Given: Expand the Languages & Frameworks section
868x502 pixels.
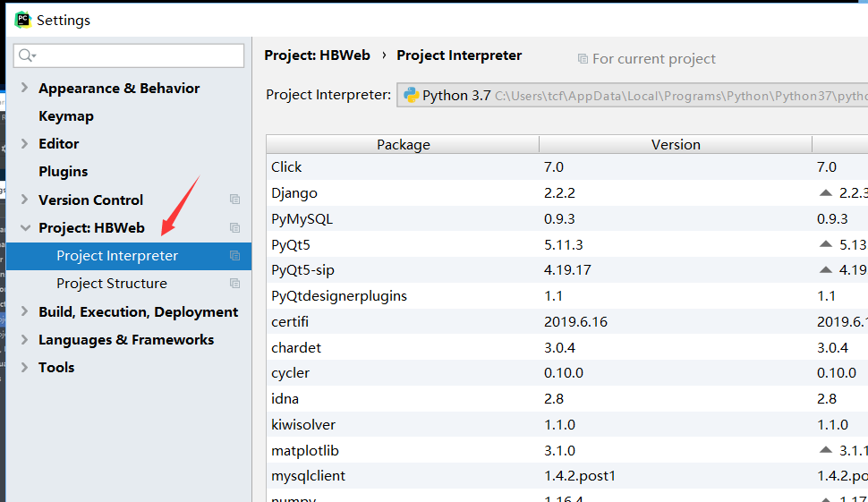Looking at the screenshot, I should click(24, 339).
